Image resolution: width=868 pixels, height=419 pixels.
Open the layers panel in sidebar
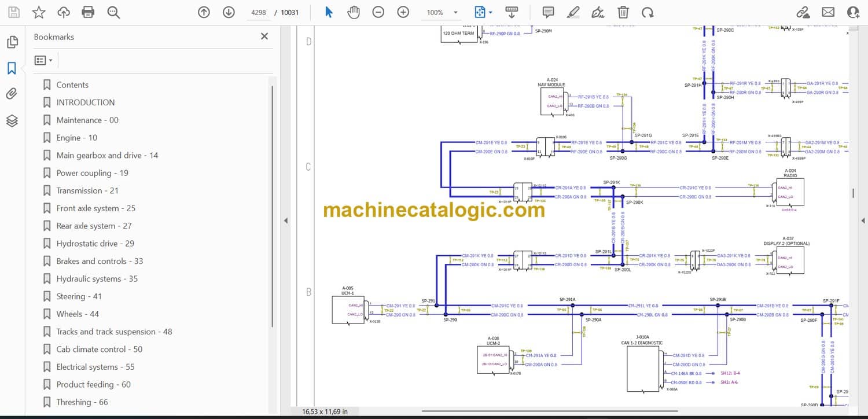(12, 120)
